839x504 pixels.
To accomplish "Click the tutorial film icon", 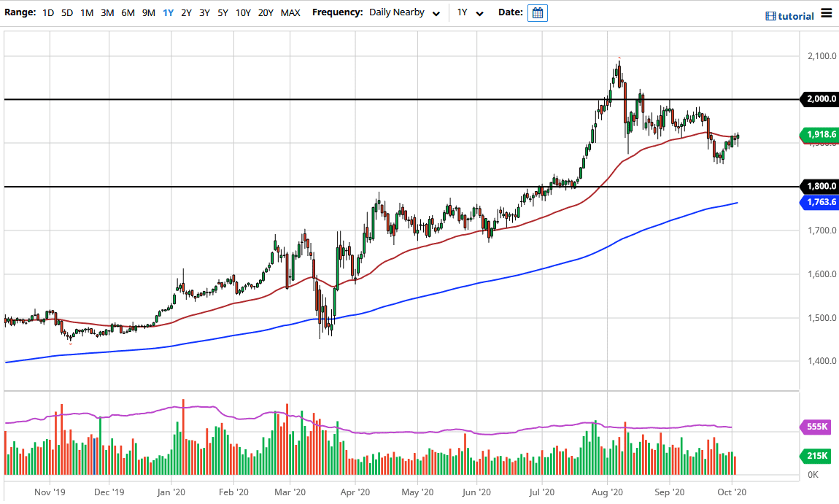I will [x=770, y=16].
